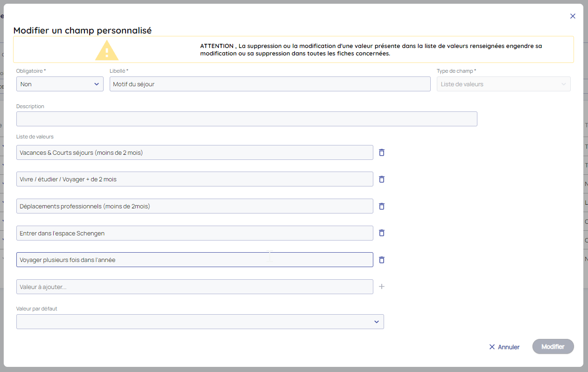
Task: Edit the 'Vacances & Courts séjours' value field
Action: [195, 152]
